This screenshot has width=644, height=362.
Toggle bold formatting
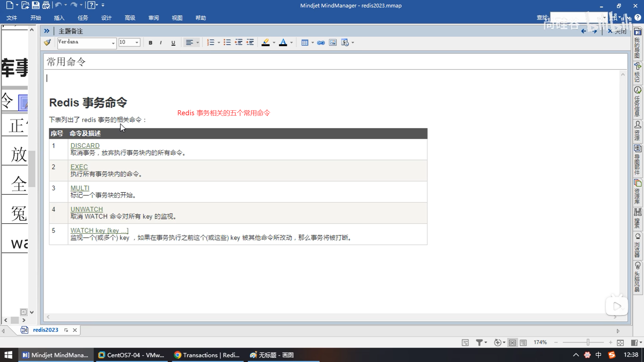150,43
